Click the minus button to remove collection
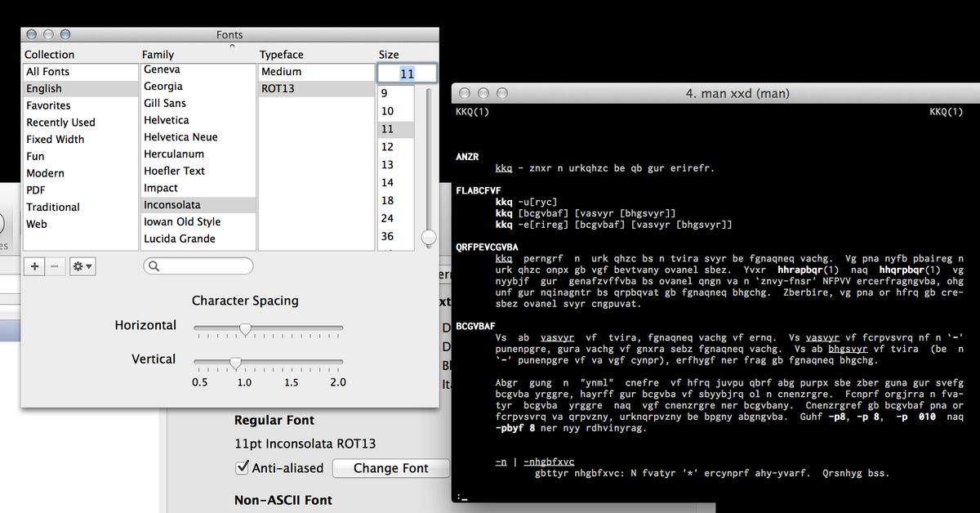This screenshot has height=513, width=980. click(55, 266)
